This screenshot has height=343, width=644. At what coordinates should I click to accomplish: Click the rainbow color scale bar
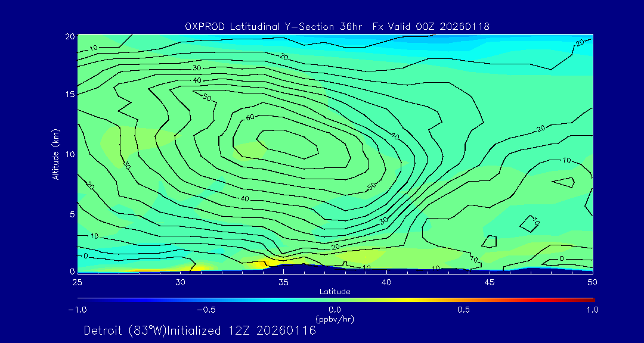tap(336, 300)
